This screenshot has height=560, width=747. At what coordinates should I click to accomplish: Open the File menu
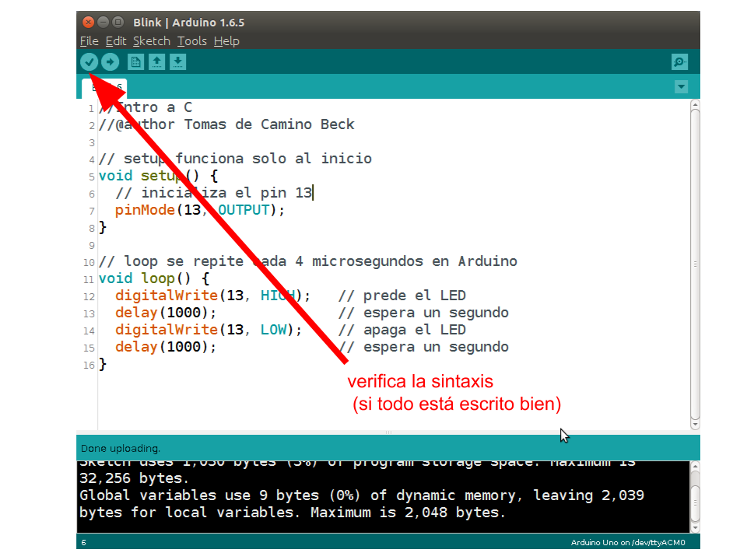pos(89,41)
